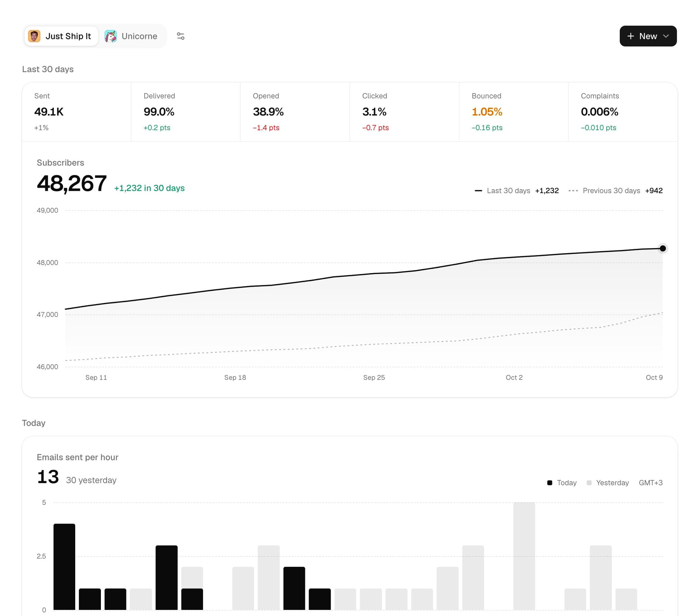Click the tallest black Today bar
Viewport: 691px width, 616px height.
pyautogui.click(x=64, y=566)
